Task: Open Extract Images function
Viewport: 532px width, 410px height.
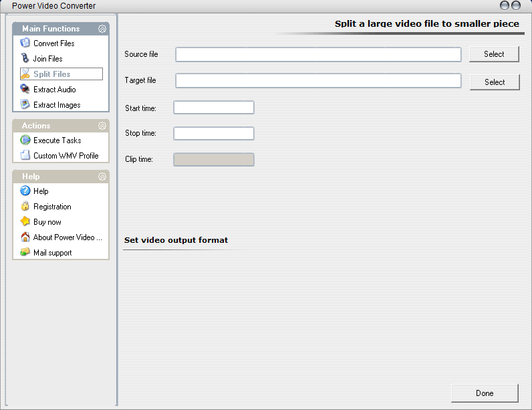Action: pos(57,105)
